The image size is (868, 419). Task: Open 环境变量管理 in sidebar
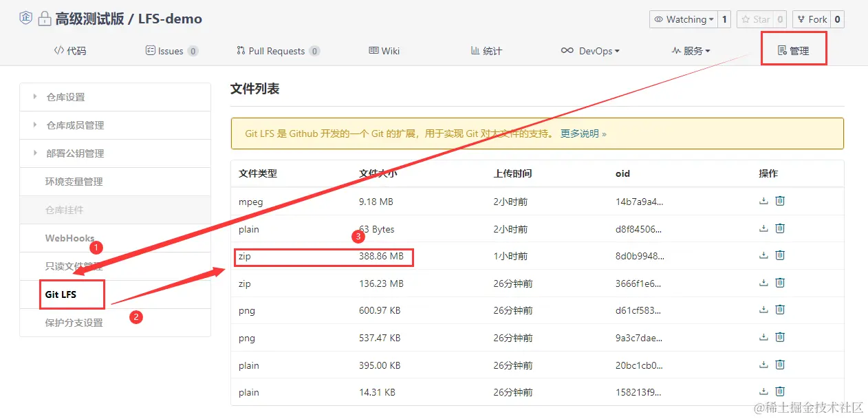(115, 182)
